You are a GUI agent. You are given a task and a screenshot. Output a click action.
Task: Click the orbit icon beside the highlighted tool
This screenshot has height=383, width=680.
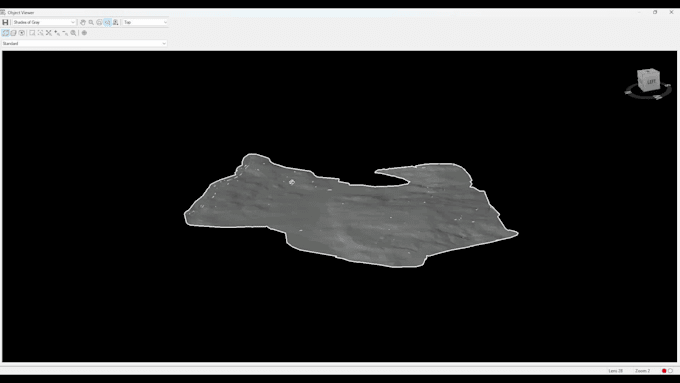coord(99,22)
